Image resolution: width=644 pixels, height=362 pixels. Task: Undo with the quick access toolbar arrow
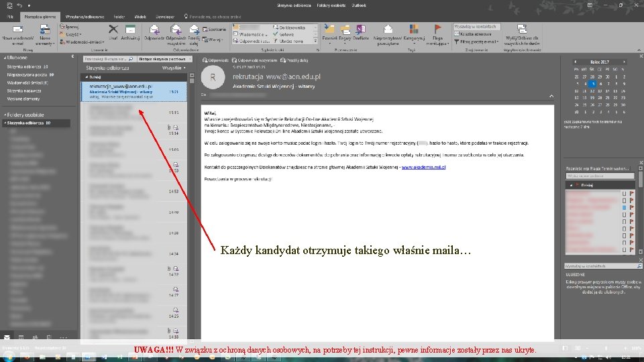pos(19,5)
